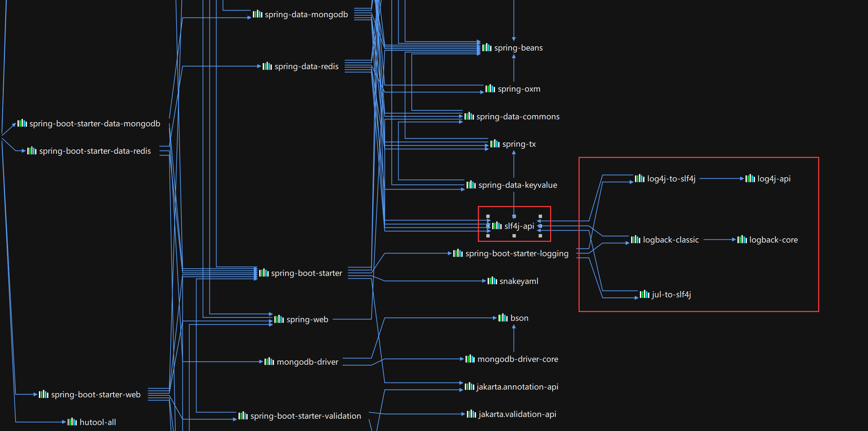Click the slf4j-api library icon
The image size is (868, 431).
click(x=497, y=226)
